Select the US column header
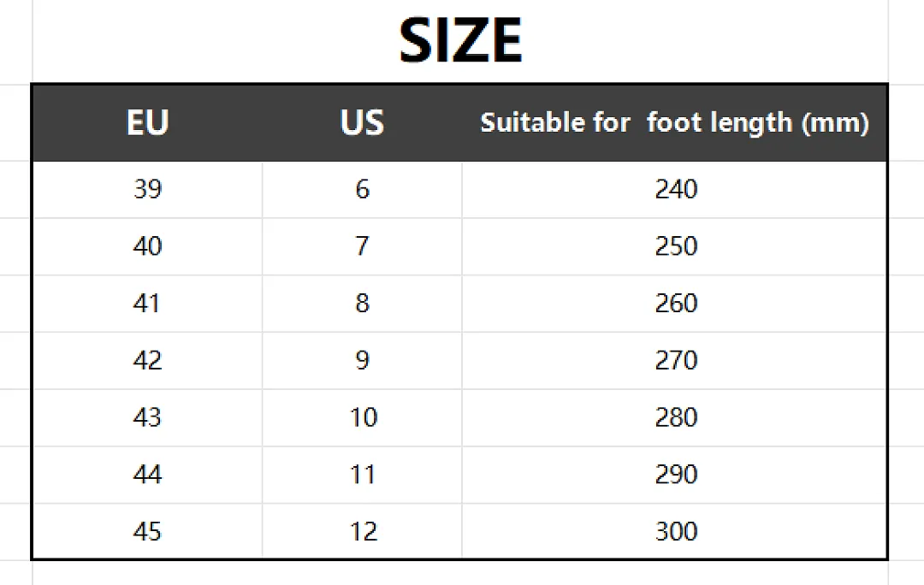Viewport: 924px width, 585px height. 362,122
